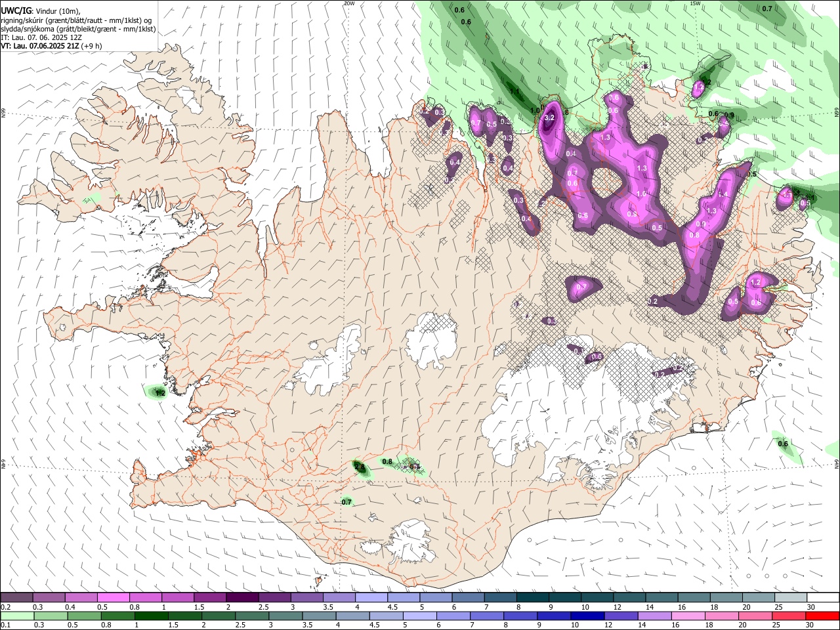Click the 20W longitude label at the top
Viewport: 840px width, 630px height.
pyautogui.click(x=349, y=3)
